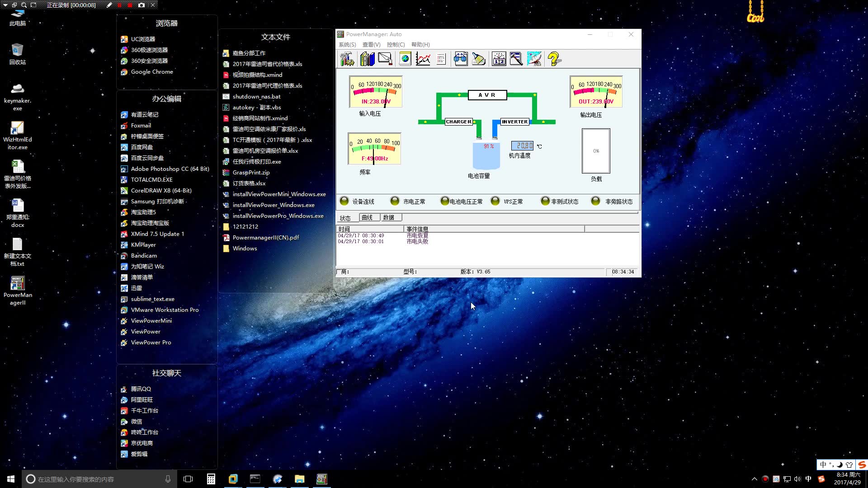Toggle 市电正常 status indicator light
This screenshot has height=488, width=868.
tap(395, 201)
